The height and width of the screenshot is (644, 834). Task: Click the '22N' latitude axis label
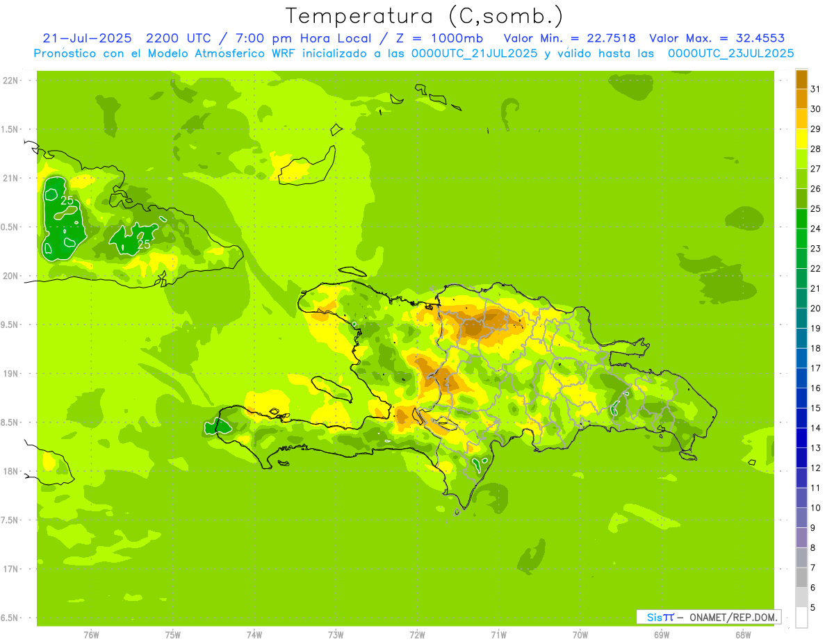coord(10,81)
